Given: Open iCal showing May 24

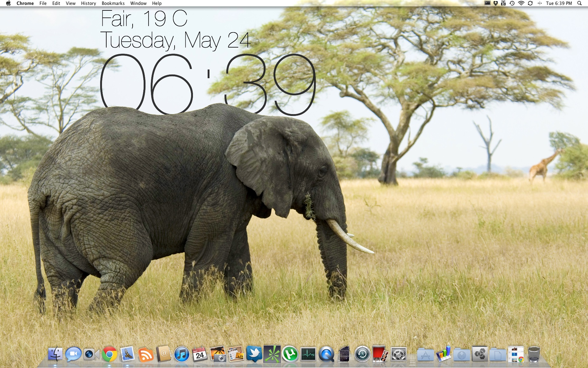Looking at the screenshot, I should click(x=200, y=355).
